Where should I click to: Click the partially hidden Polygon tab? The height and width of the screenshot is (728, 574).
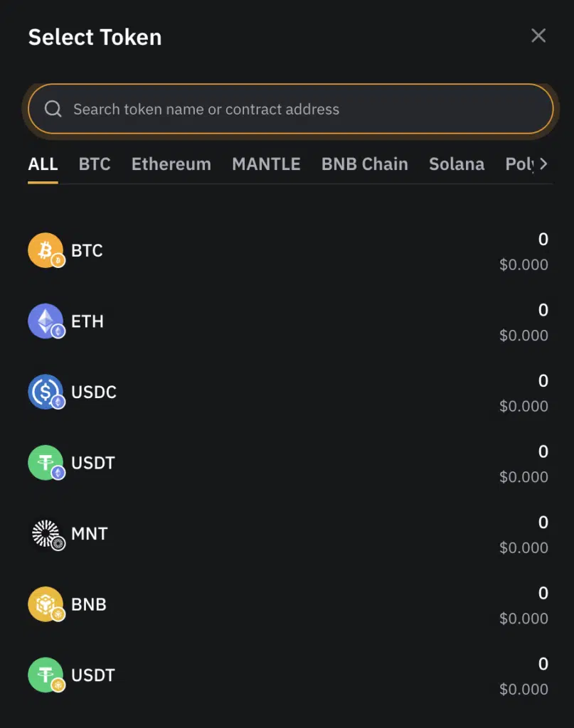pyautogui.click(x=520, y=164)
